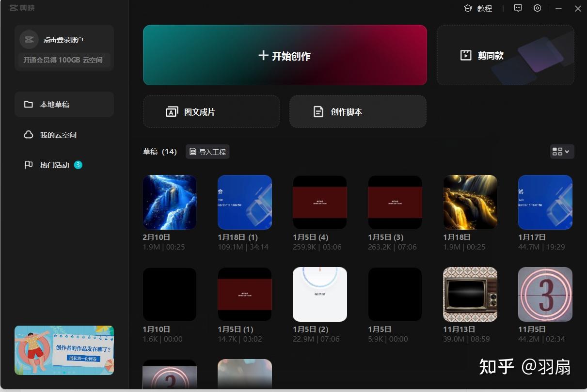The height and width of the screenshot is (392, 587).
Task: Open the countdown 2 draft in bottom row
Action: pos(170,374)
